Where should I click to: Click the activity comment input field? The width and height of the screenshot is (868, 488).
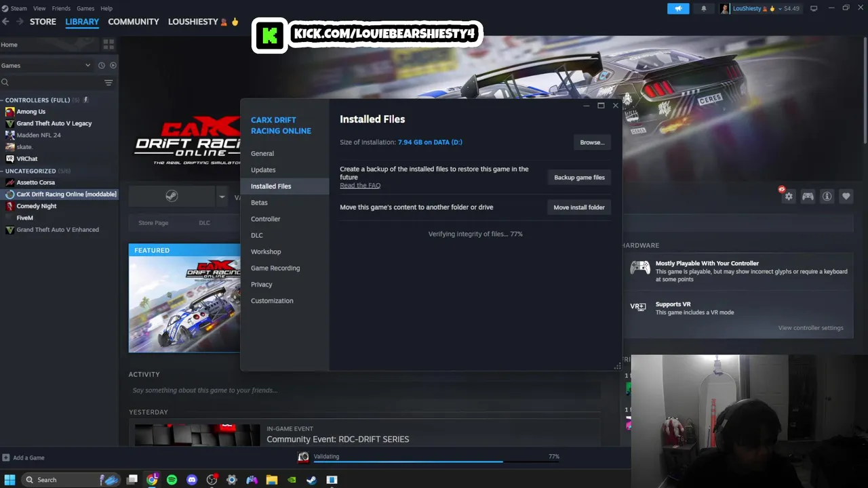[365, 390]
